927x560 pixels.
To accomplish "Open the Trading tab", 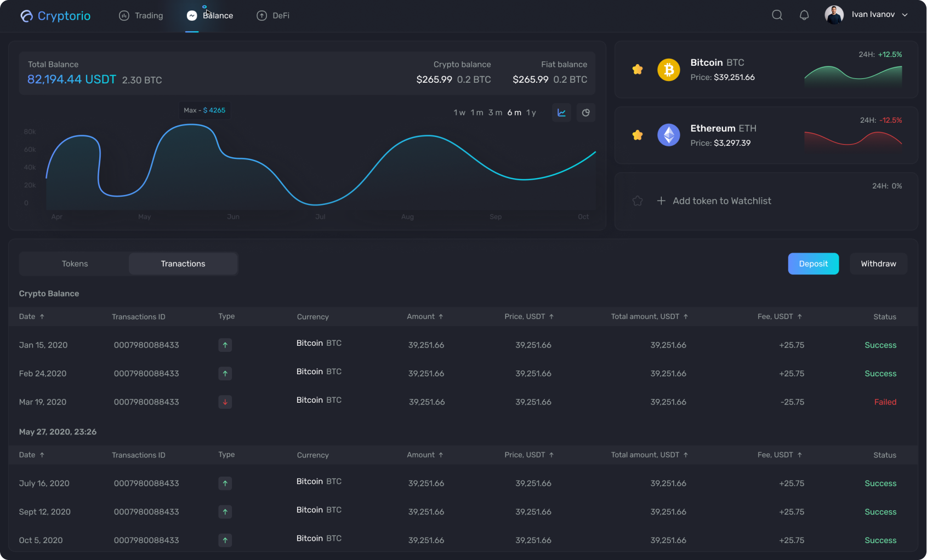I will 141,15.
